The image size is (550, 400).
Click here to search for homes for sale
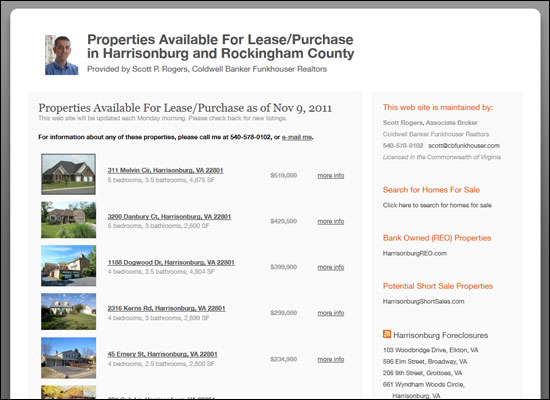tap(437, 205)
